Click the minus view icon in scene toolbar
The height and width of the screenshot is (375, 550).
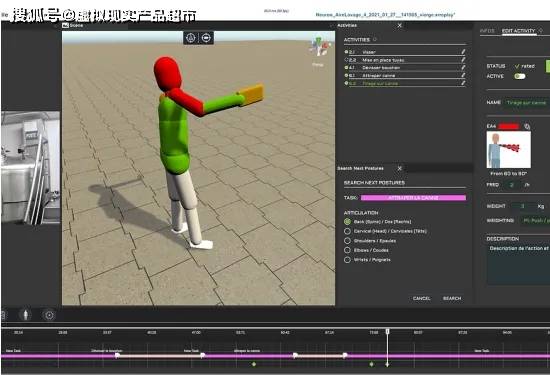(206, 38)
